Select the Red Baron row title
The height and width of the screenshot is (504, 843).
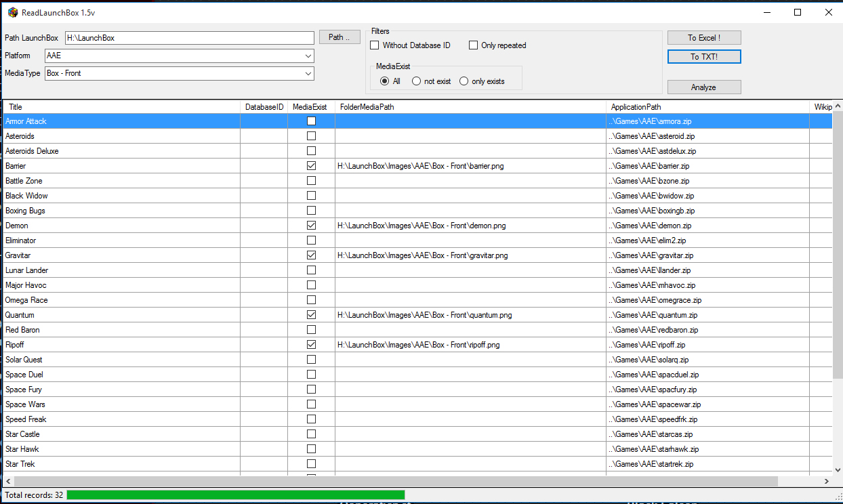coord(22,330)
